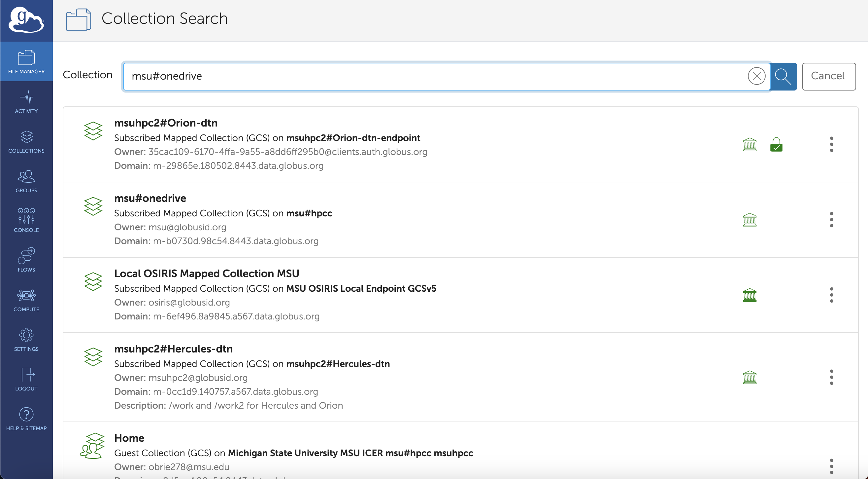This screenshot has height=479, width=868.
Task: Click the Collection Search folder icon
Action: 78,19
